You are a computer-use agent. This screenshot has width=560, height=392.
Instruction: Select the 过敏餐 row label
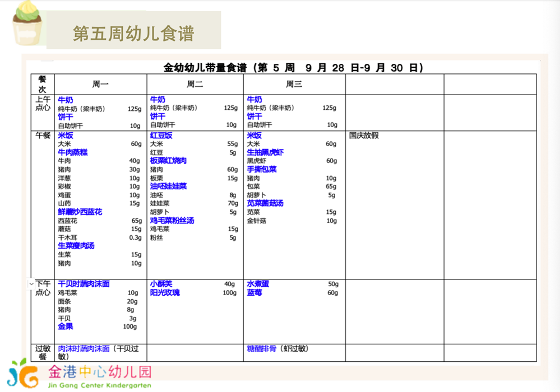43,352
